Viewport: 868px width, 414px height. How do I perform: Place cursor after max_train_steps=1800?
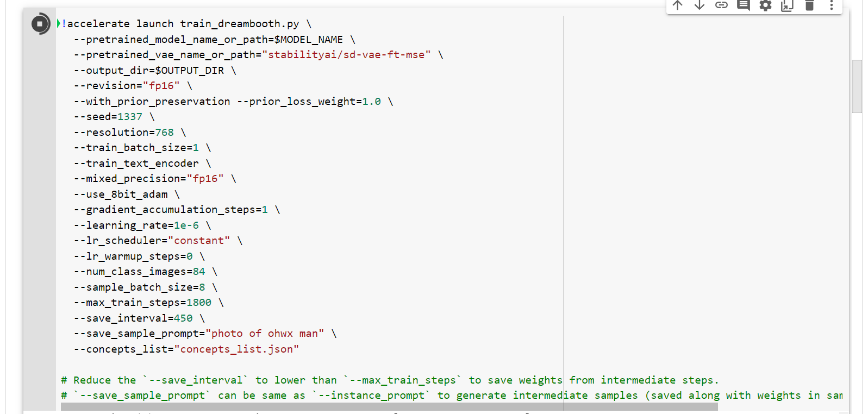(x=212, y=303)
